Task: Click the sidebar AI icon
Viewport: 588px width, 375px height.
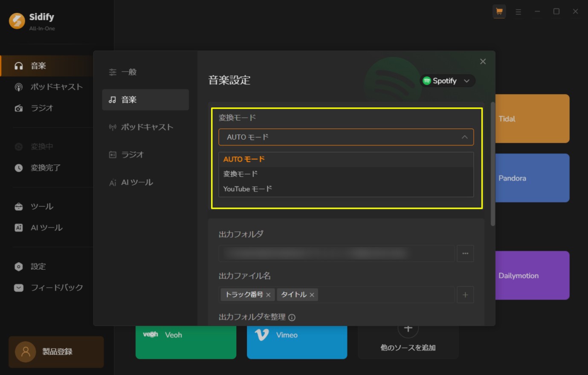Action: [19, 228]
